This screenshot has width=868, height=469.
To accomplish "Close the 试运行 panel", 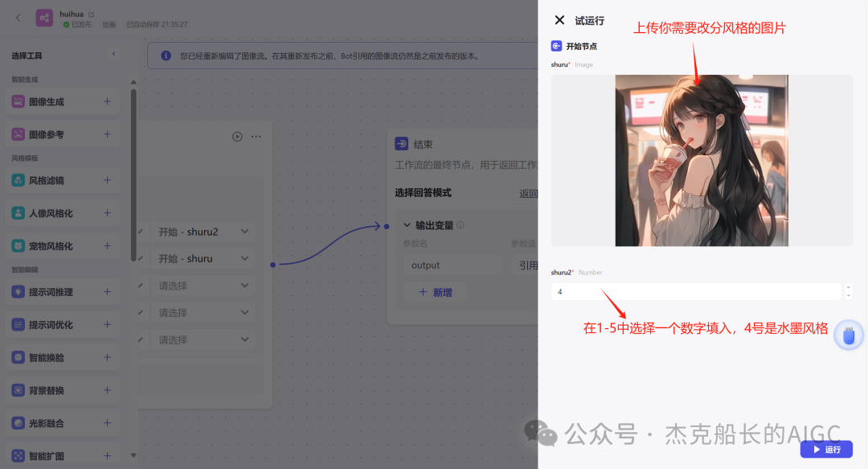I will (559, 20).
